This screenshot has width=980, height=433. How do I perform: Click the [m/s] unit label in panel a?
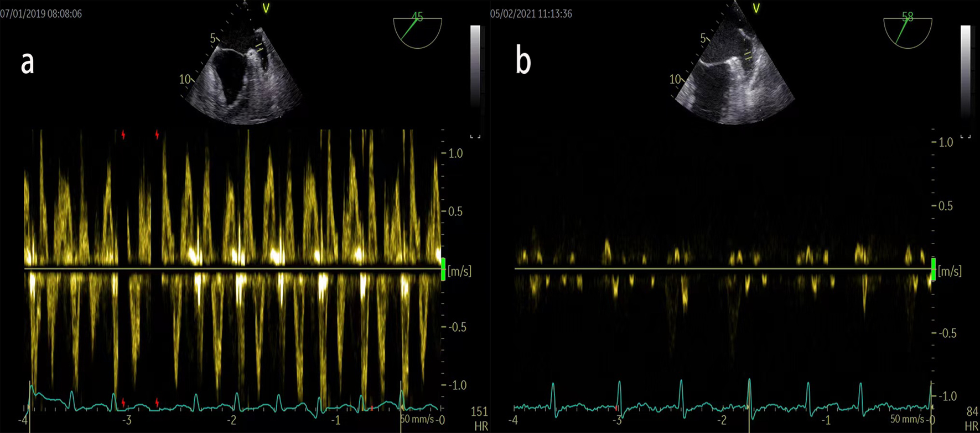(459, 271)
